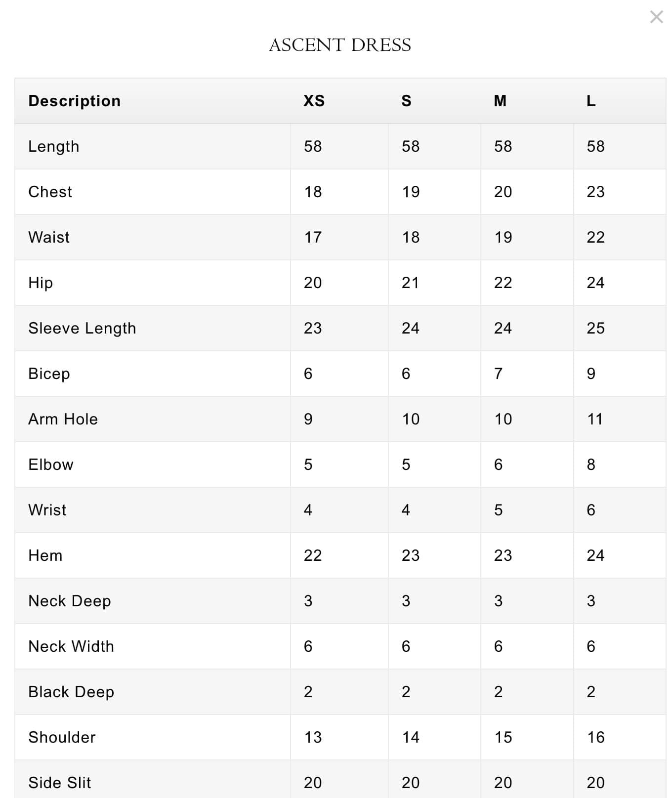Click the Hip row label
Viewport: 672px width, 798px height.
[x=41, y=283]
